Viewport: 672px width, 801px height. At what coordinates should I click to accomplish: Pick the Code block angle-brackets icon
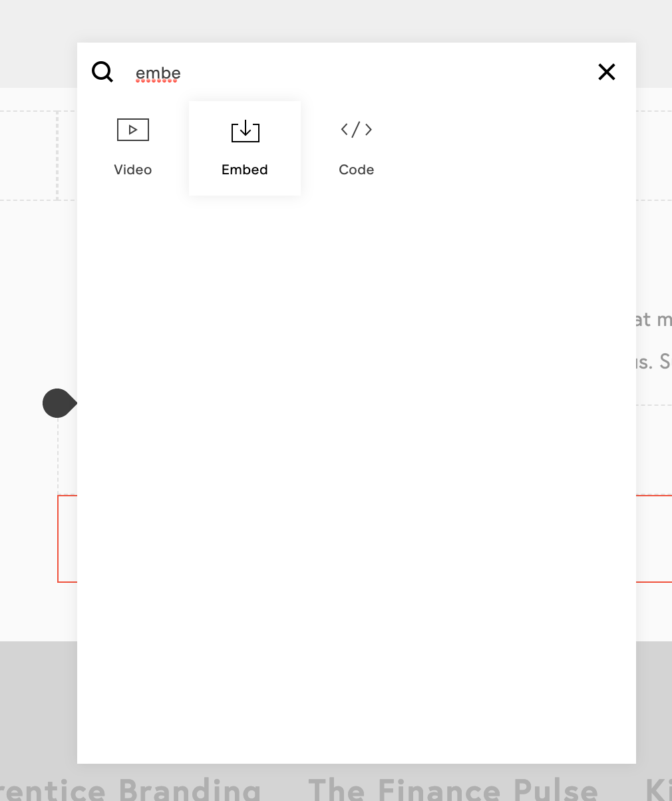click(x=357, y=129)
